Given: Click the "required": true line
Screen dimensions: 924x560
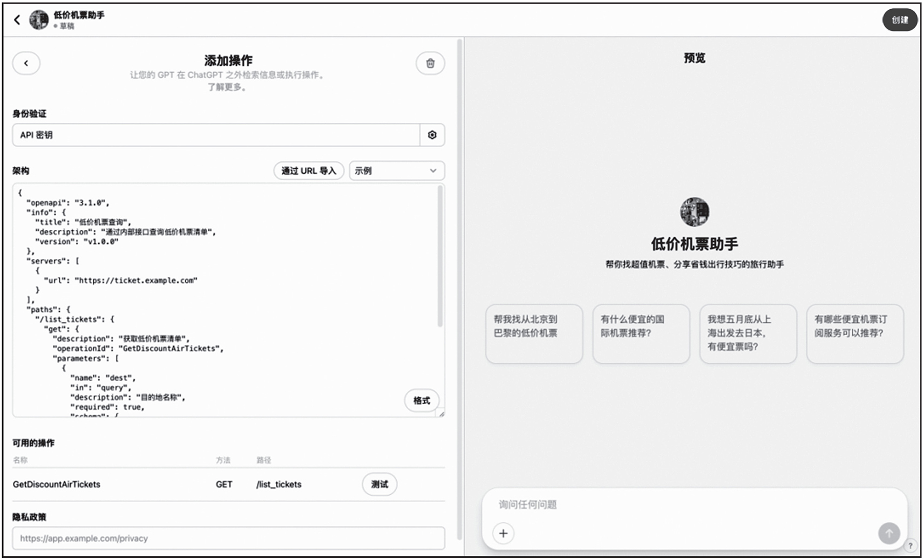Looking at the screenshot, I should 107,407.
